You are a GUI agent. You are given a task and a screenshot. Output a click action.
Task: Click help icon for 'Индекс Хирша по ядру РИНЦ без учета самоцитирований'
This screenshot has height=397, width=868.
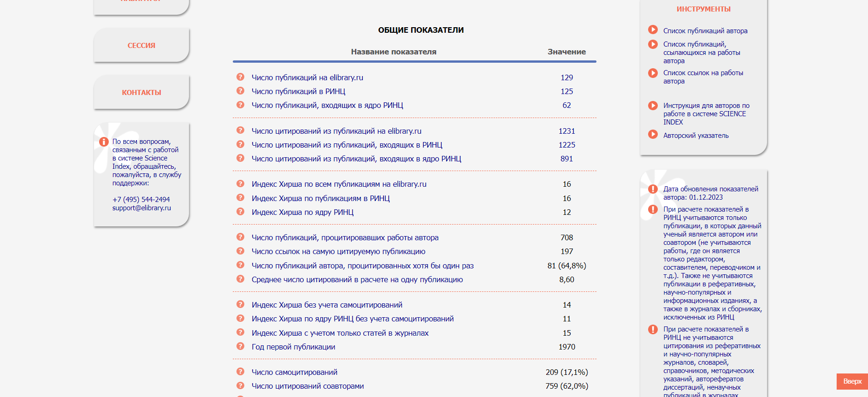pos(240,318)
